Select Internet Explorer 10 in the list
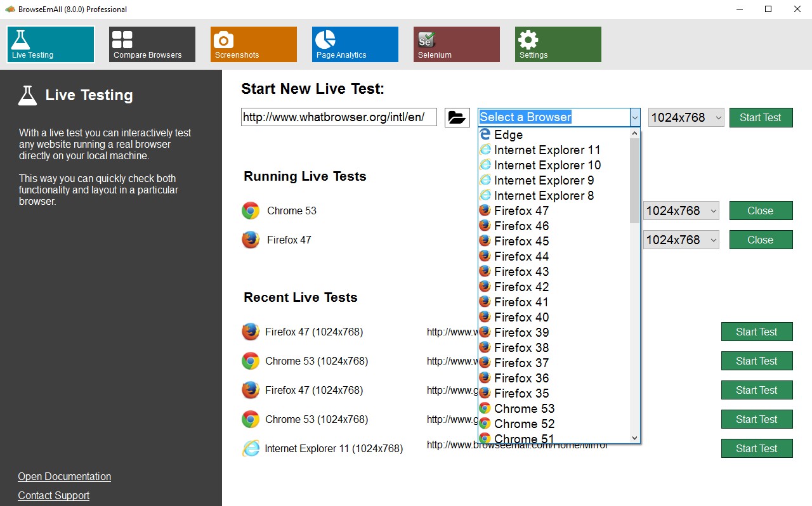 [x=554, y=165]
